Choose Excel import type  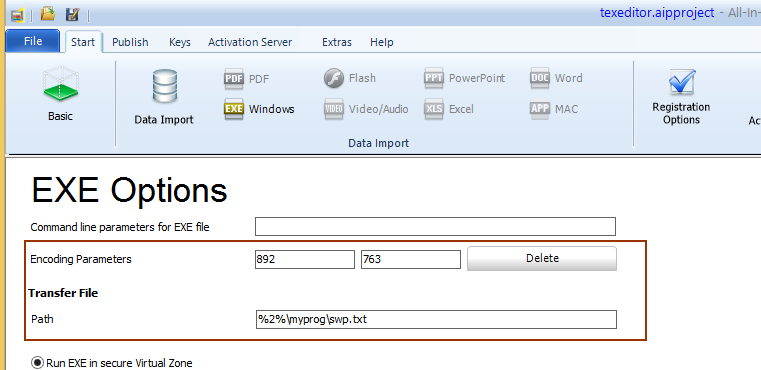click(x=448, y=109)
